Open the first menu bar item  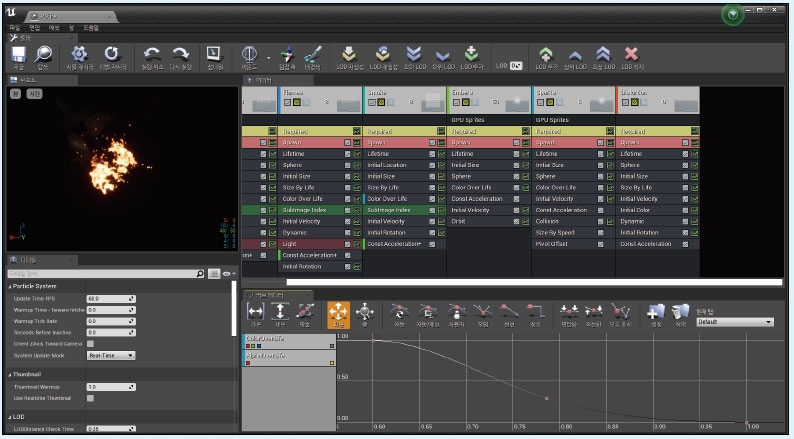[x=14, y=28]
